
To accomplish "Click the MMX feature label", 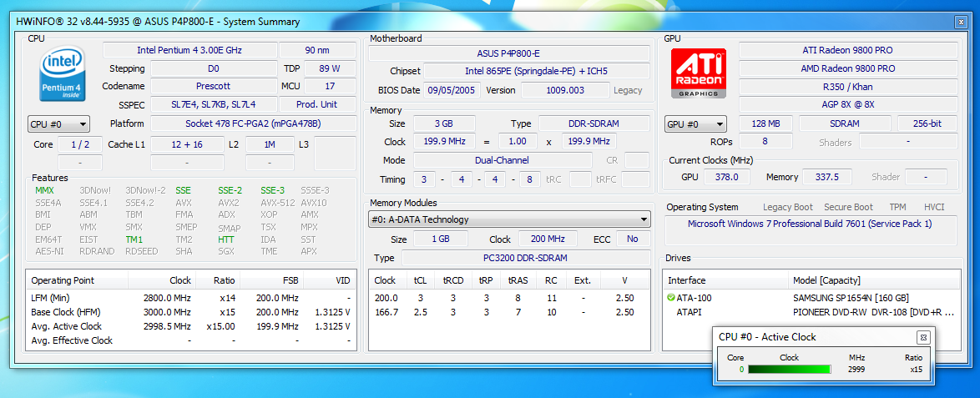I will point(44,190).
